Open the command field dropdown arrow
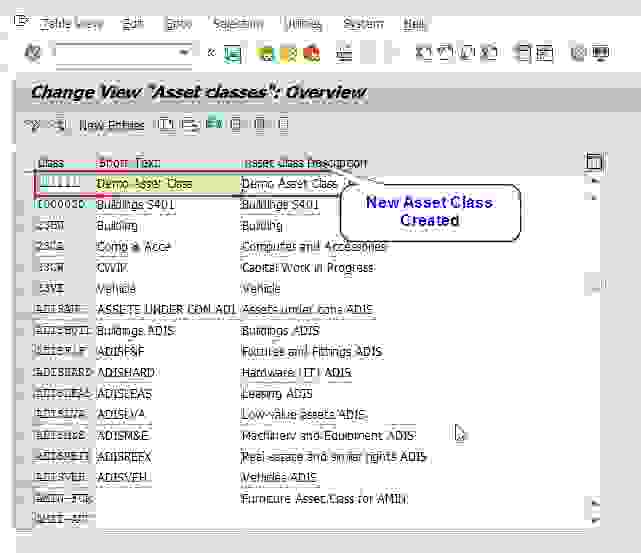 click(184, 53)
